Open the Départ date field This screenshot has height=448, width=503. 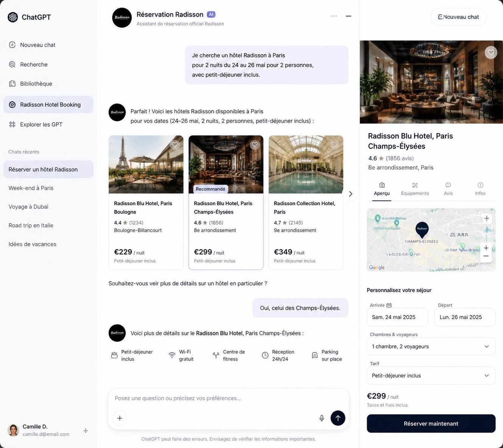465,317
